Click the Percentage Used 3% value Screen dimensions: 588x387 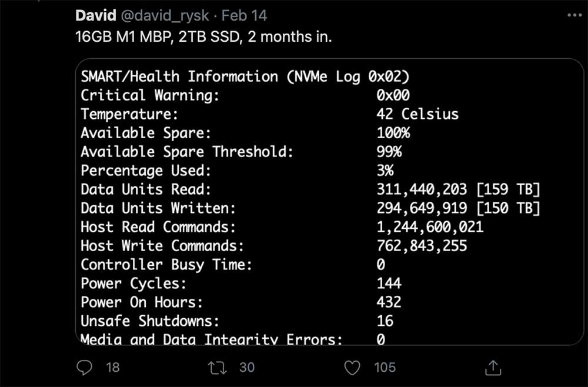pos(385,171)
